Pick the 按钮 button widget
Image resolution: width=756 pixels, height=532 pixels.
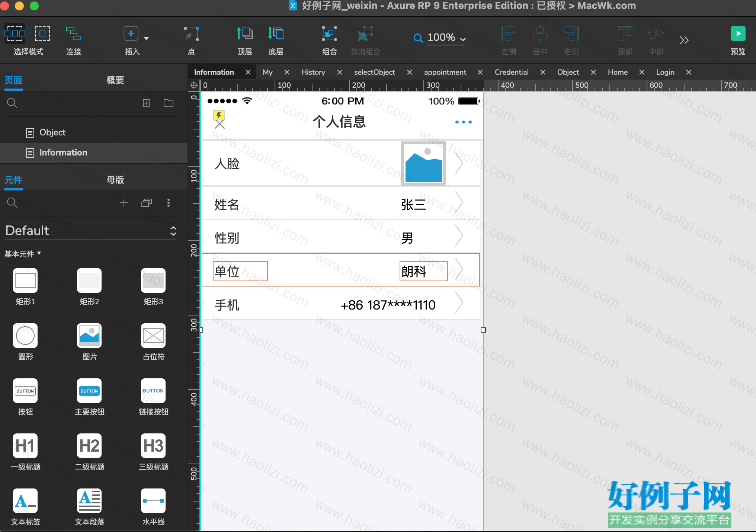25,391
